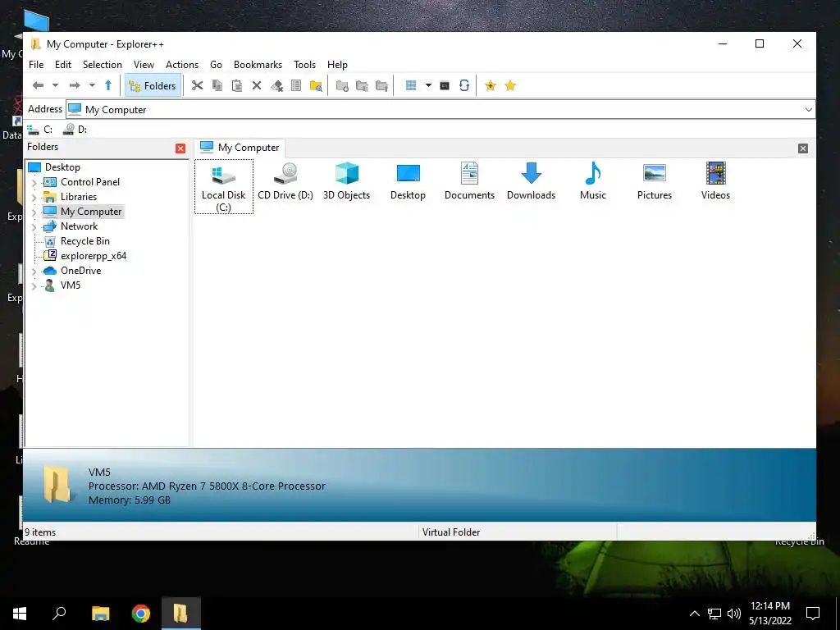Select the Downloads folder icon
840x630 pixels.
pyautogui.click(x=531, y=182)
